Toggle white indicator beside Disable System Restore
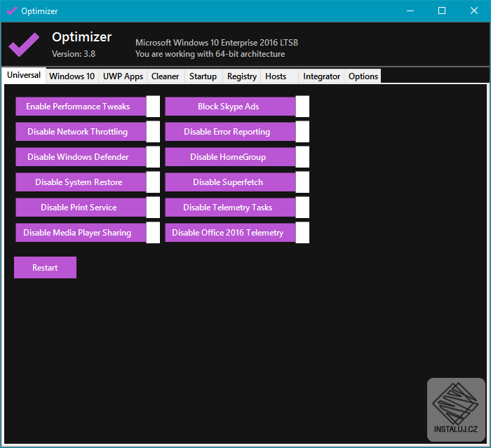The width and height of the screenshot is (491, 448). [153, 182]
